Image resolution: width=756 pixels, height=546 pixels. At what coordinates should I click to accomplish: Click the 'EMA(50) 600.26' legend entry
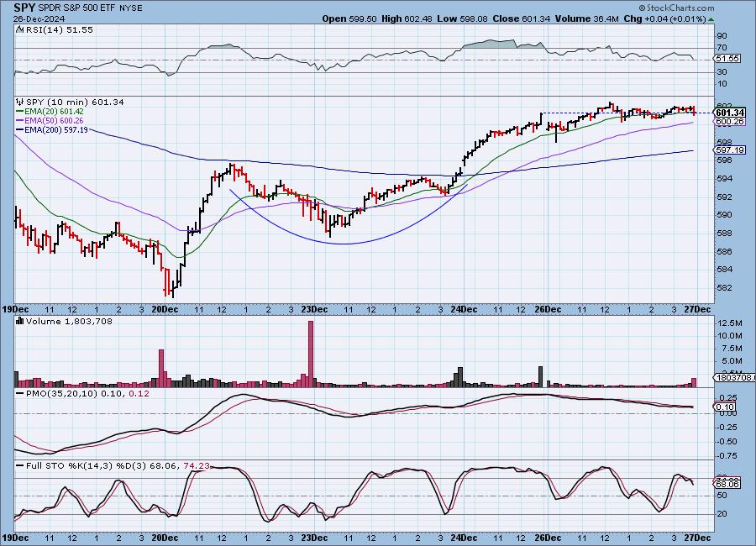coord(54,121)
